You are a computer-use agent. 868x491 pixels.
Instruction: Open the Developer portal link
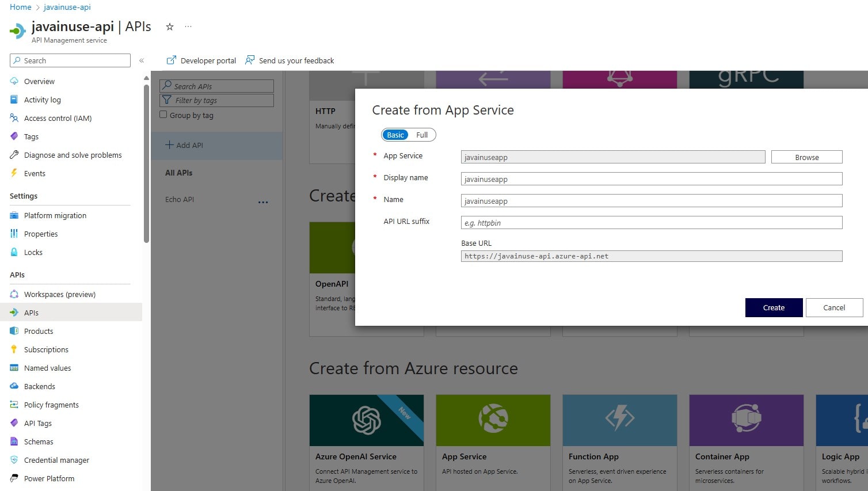pos(201,60)
